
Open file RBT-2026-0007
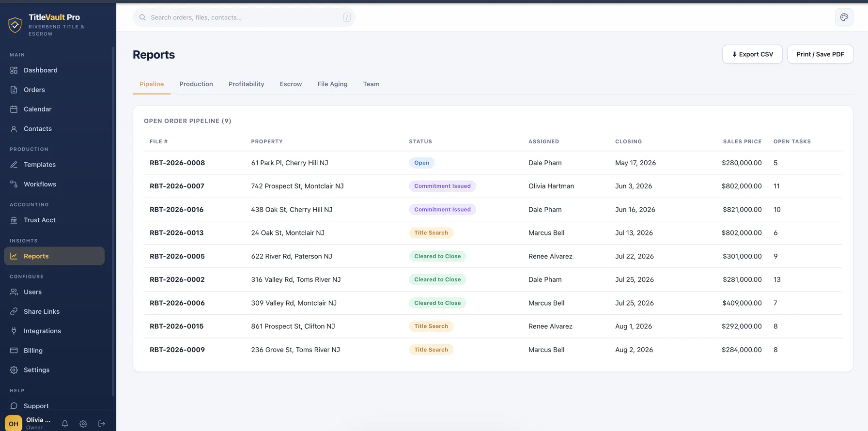pyautogui.click(x=177, y=186)
